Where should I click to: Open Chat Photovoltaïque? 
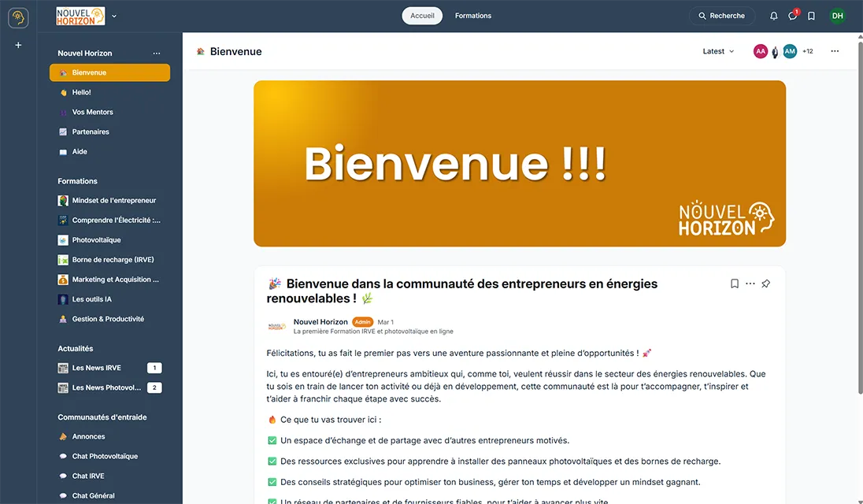(x=109, y=457)
